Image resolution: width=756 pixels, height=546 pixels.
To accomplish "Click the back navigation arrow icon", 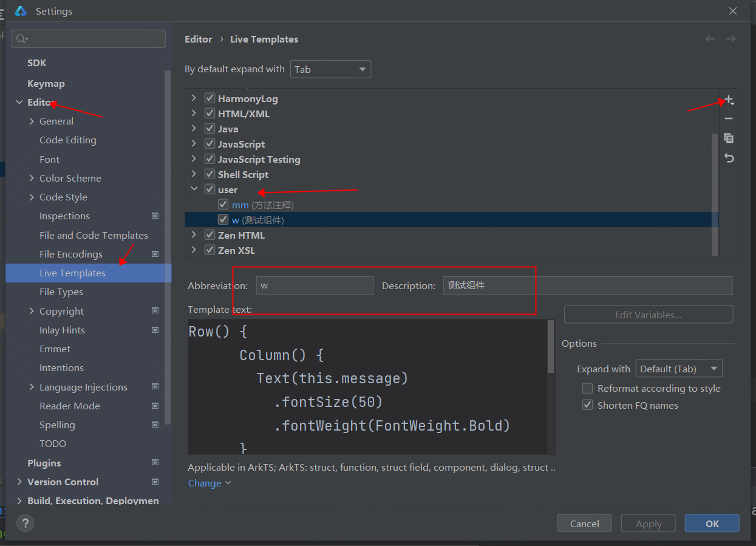I will tap(710, 39).
